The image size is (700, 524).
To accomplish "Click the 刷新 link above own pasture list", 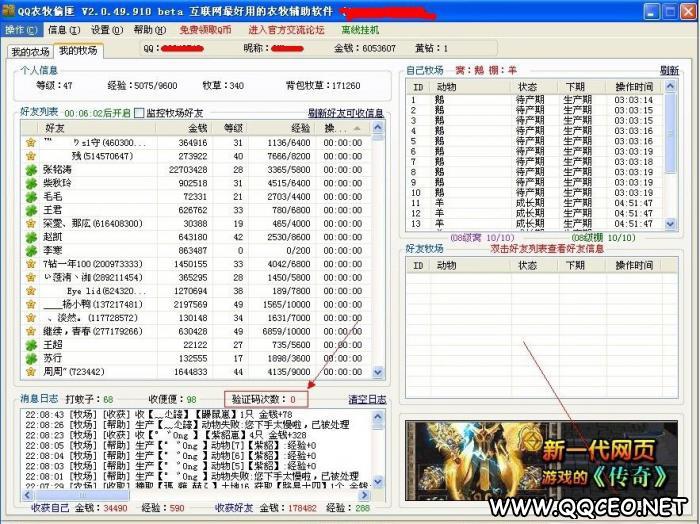I will [669, 70].
